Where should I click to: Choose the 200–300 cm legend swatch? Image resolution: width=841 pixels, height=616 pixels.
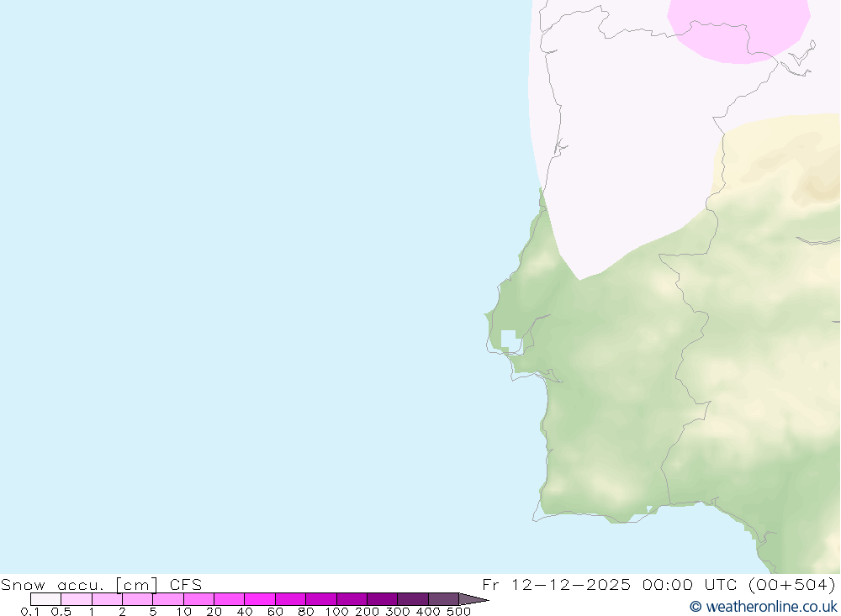382,599
